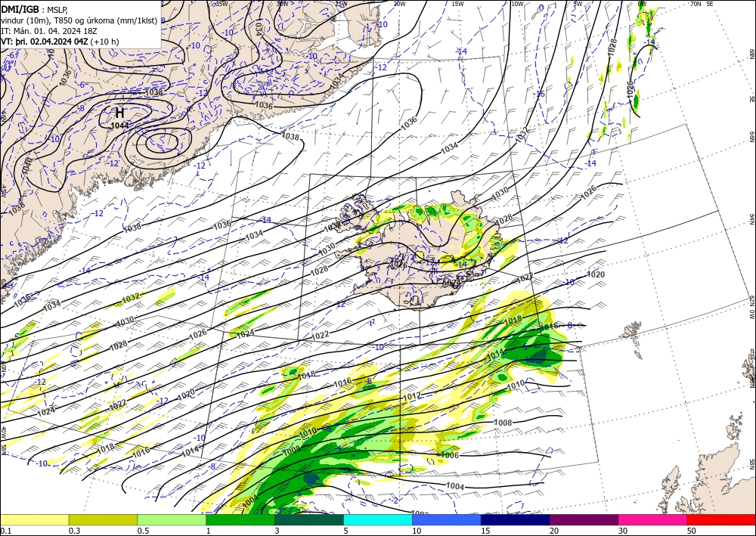Select the green 1–3 legend swatch

(x=240, y=519)
